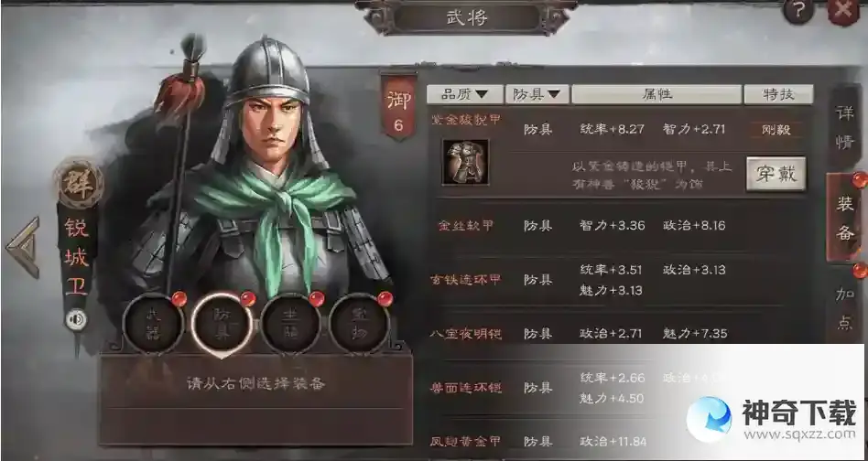This screenshot has width=868, height=461.
Task: Select the 八宝夜明铠 armor row
Action: (x=620, y=333)
